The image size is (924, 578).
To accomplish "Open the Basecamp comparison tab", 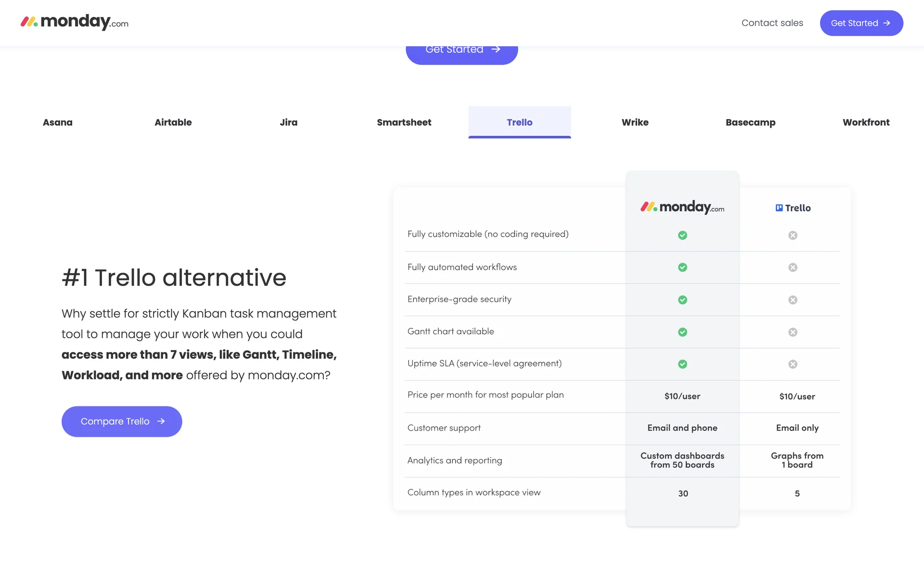I will 750,122.
